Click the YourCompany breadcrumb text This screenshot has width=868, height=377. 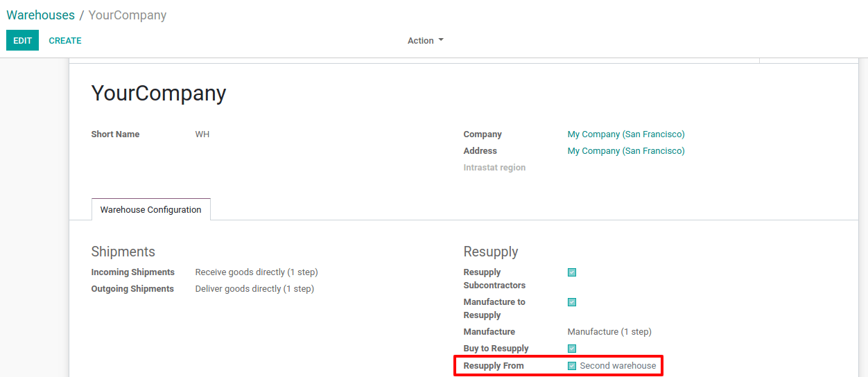click(x=128, y=15)
